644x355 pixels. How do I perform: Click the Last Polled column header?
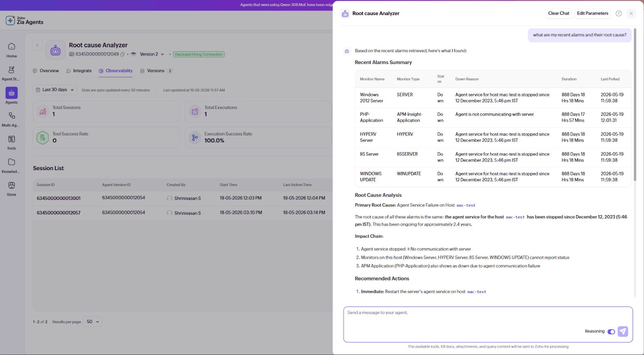[610, 79]
